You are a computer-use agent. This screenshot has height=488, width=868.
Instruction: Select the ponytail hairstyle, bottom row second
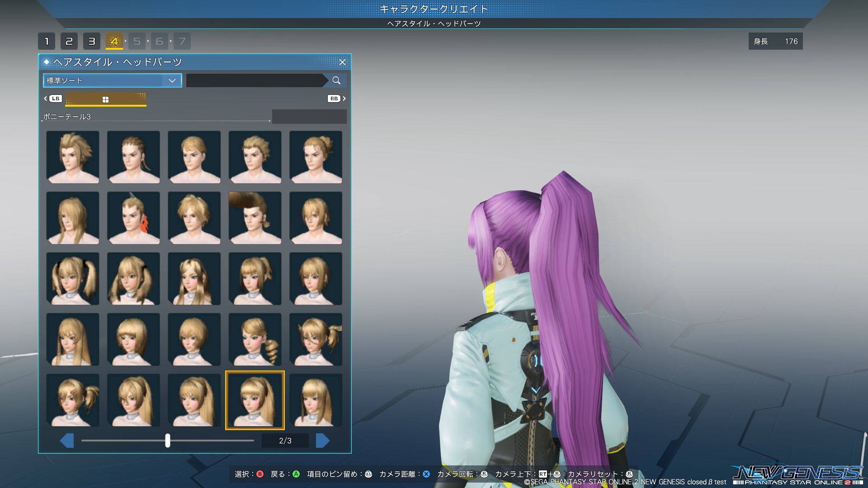[x=133, y=400]
